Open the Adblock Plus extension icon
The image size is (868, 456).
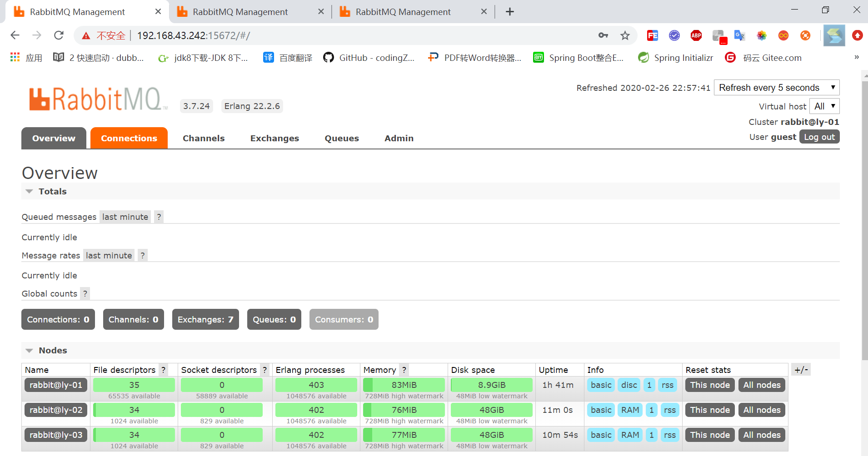point(696,35)
